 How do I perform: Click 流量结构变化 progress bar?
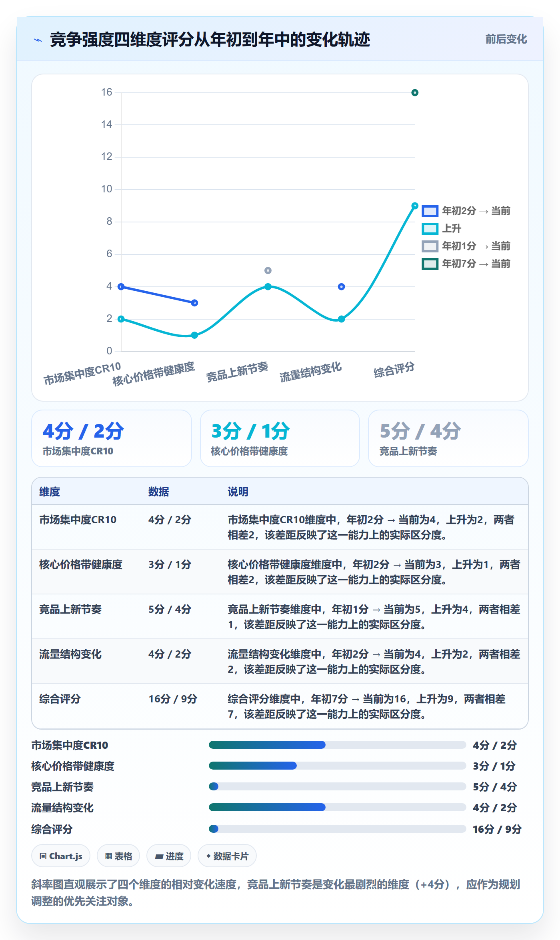pos(337,807)
